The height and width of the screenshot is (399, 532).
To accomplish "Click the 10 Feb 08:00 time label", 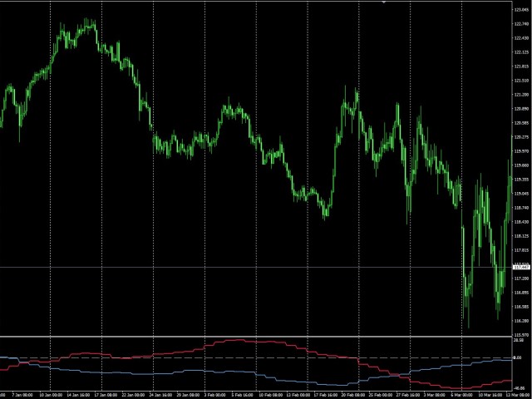I will (x=270, y=396).
